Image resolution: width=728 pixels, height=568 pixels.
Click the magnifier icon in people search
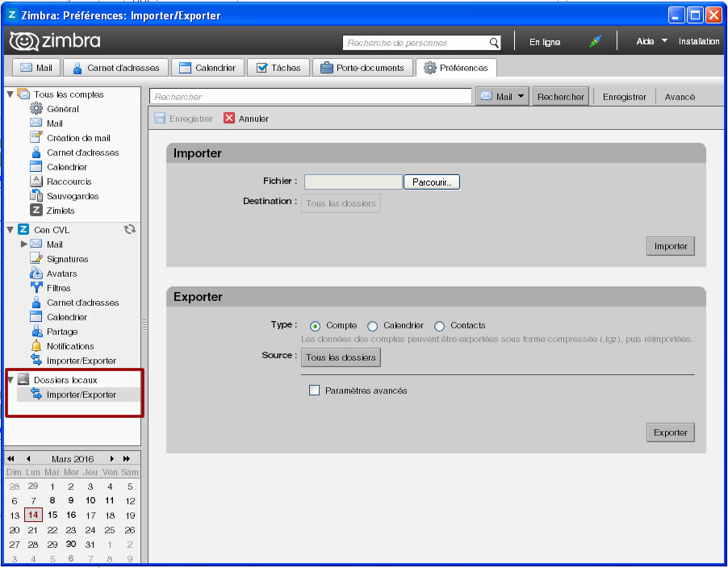(x=494, y=43)
